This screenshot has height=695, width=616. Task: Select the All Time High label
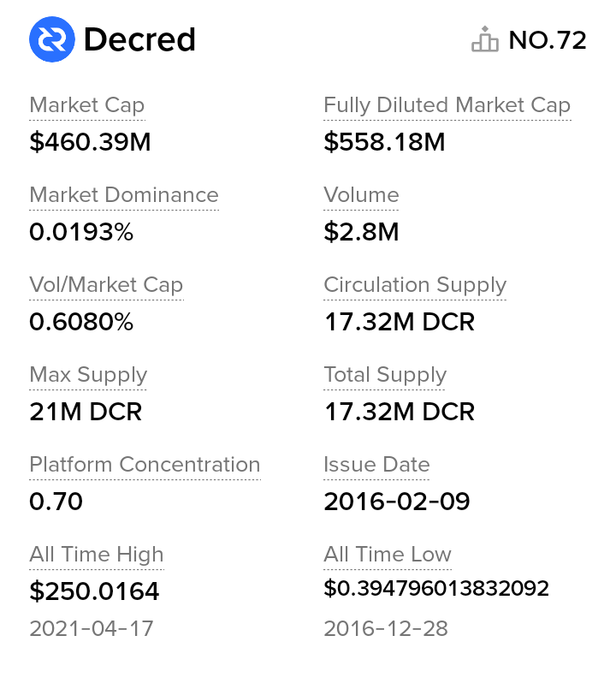pos(97,555)
